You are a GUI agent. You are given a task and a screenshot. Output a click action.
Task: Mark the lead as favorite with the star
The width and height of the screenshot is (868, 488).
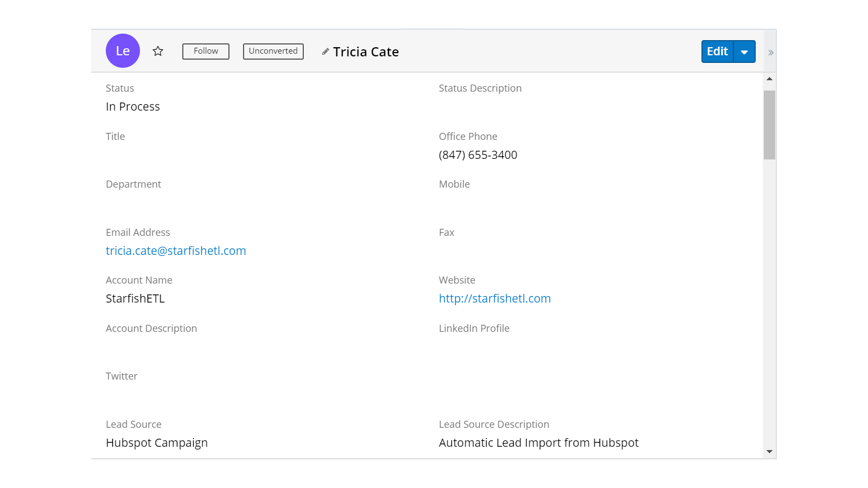158,51
